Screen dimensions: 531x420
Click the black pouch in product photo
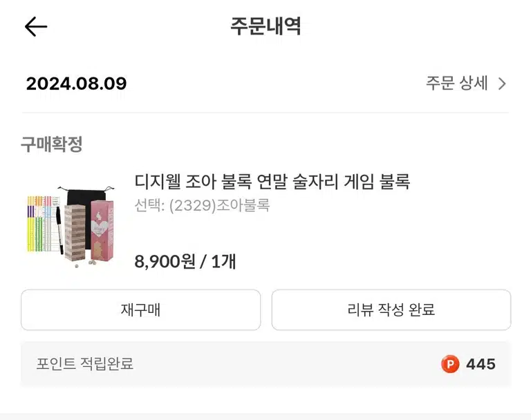click(x=86, y=203)
